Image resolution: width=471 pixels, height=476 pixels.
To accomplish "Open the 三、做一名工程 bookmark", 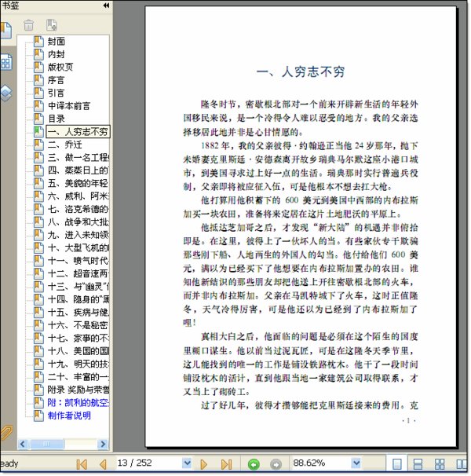I will [78, 157].
